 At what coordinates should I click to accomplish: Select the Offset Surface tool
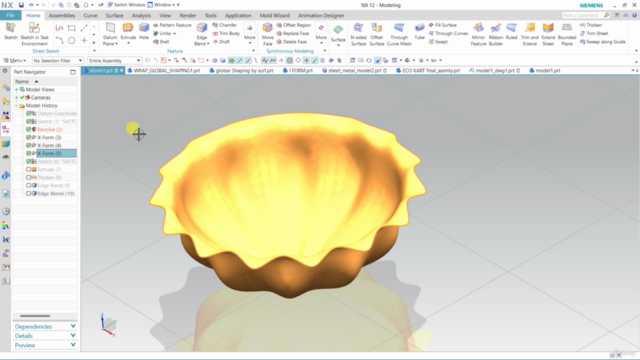[377, 33]
